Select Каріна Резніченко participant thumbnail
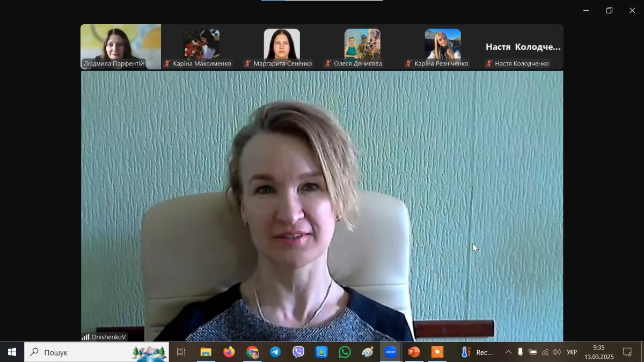The image size is (644, 362). coord(443,47)
